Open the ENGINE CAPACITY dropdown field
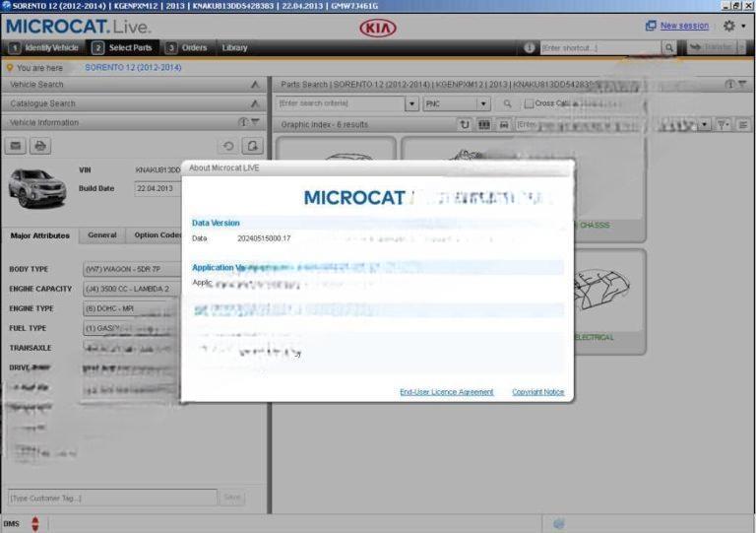Viewport: 756px width, 533px height. (132, 289)
